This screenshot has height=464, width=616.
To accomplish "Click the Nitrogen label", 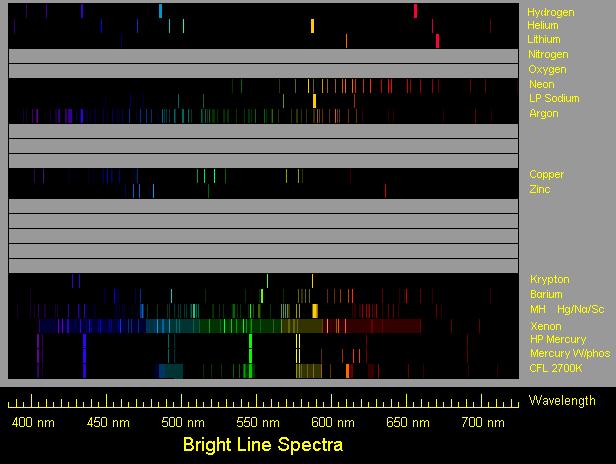I will 548,54.
